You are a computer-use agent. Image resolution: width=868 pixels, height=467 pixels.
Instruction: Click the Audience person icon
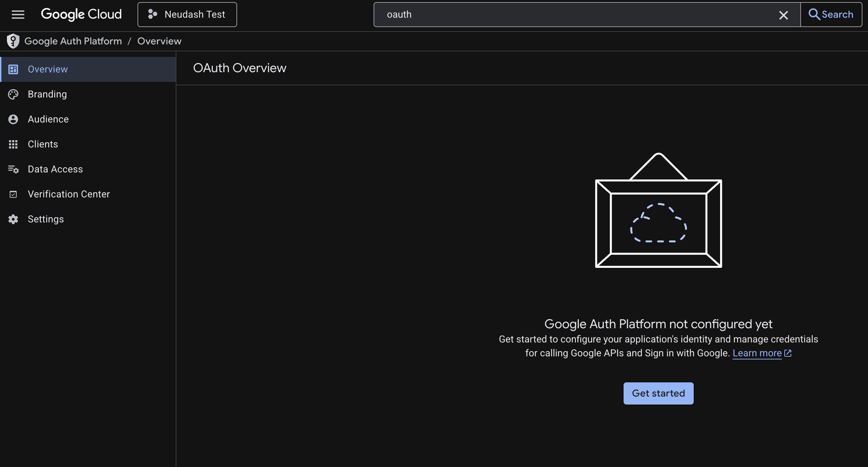(13, 119)
